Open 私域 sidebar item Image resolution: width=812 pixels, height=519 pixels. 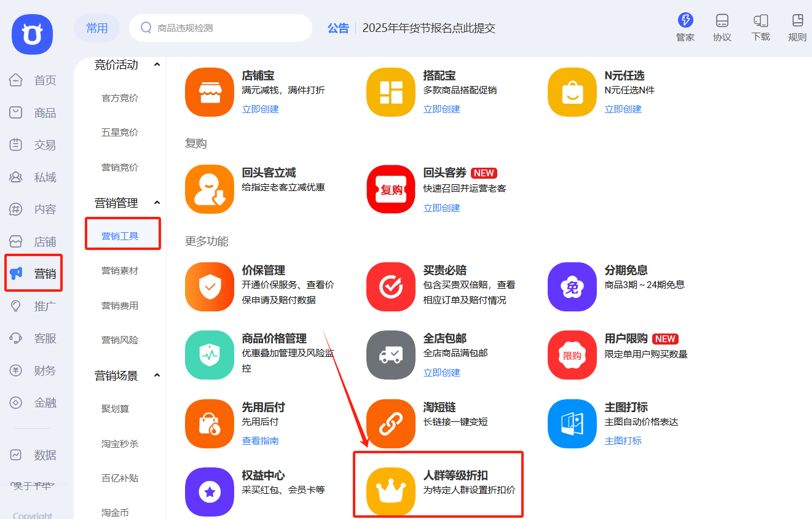pos(33,178)
